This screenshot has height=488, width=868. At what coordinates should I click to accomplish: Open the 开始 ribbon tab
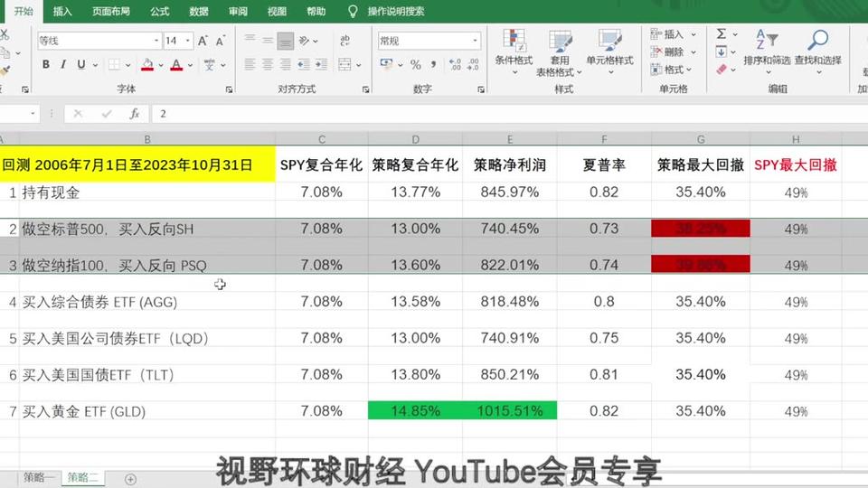pyautogui.click(x=23, y=11)
